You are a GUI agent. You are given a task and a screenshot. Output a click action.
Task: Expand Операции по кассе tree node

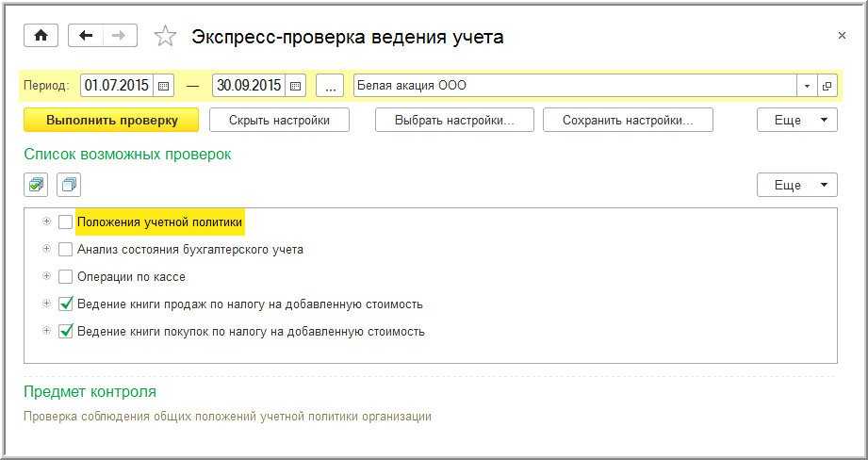coord(46,276)
